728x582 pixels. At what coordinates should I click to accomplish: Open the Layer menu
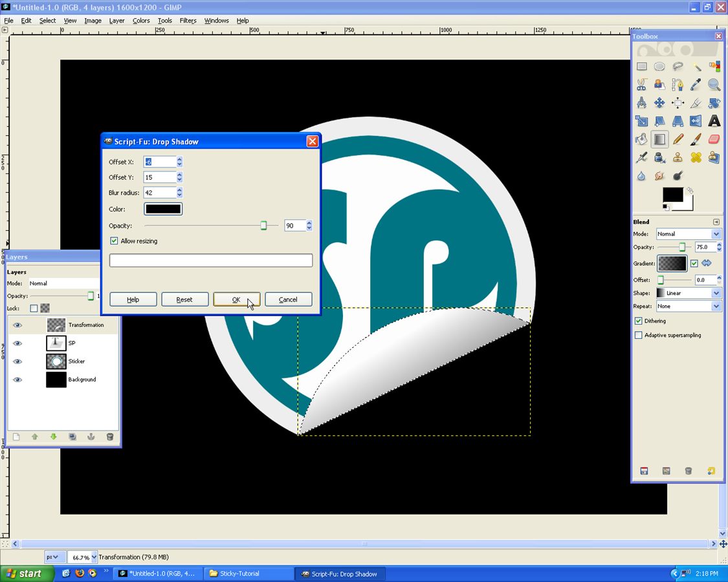click(116, 21)
